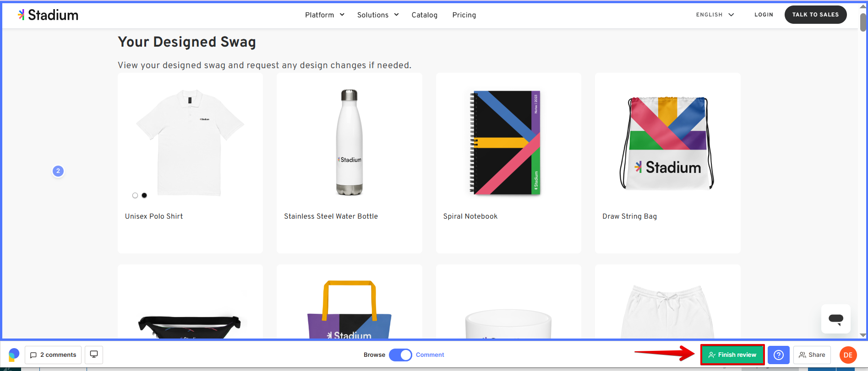This screenshot has height=371, width=868.
Task: Open the fanny pack product card
Action: coord(190,302)
